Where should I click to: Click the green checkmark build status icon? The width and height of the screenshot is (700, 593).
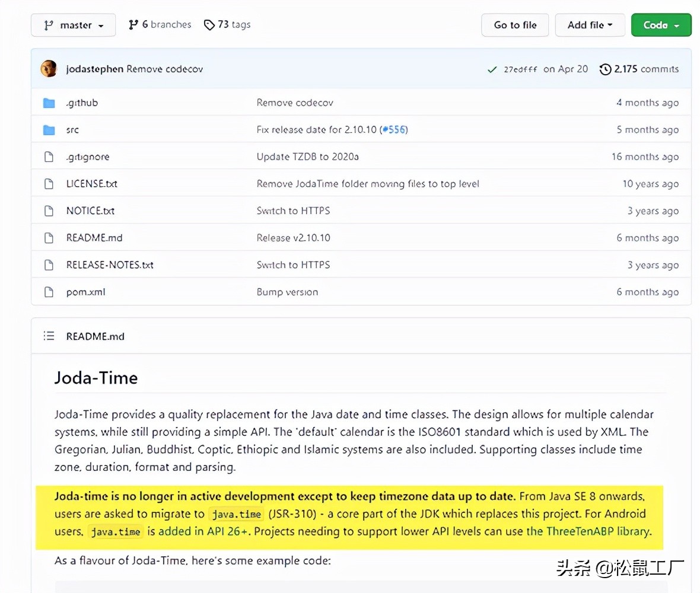492,69
